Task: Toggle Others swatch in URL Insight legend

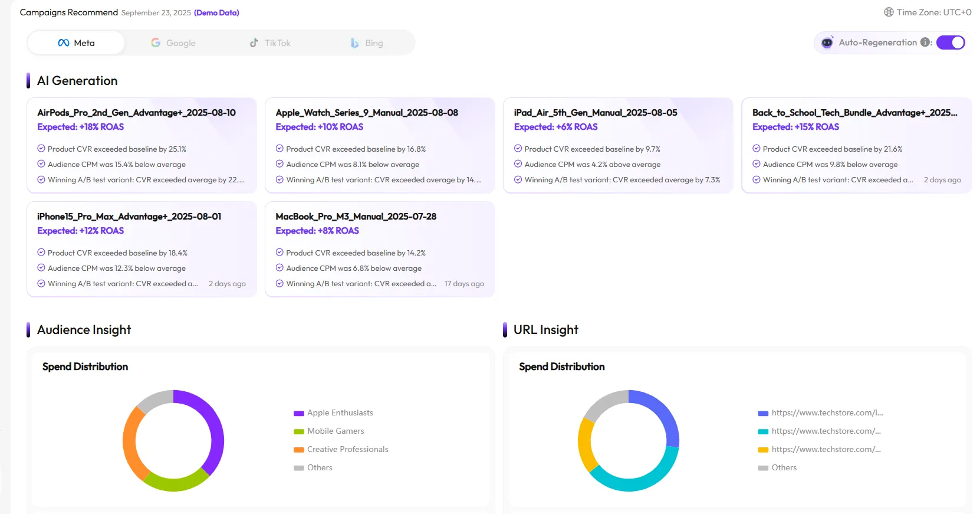Action: [x=763, y=468]
